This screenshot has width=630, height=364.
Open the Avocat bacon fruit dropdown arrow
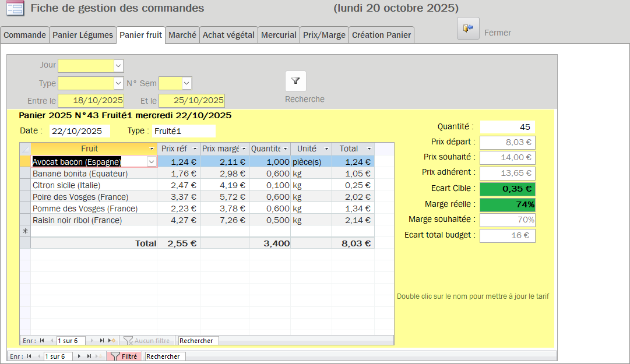pyautogui.click(x=152, y=162)
